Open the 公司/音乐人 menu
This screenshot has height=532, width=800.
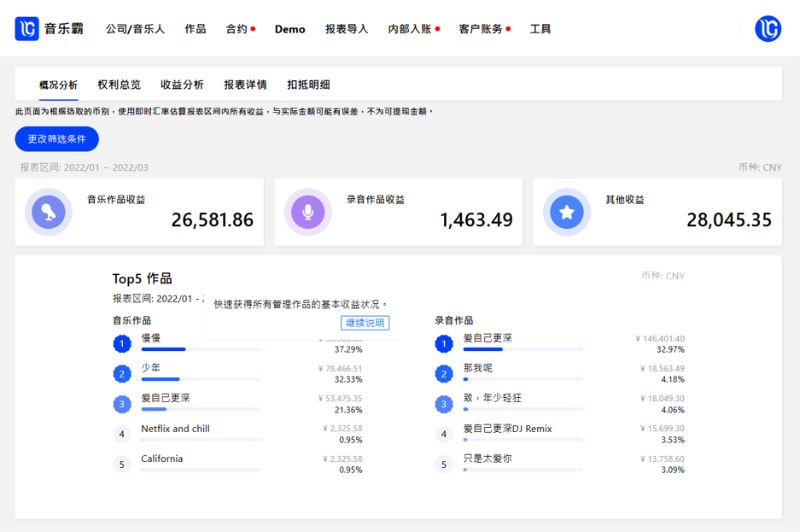135,29
